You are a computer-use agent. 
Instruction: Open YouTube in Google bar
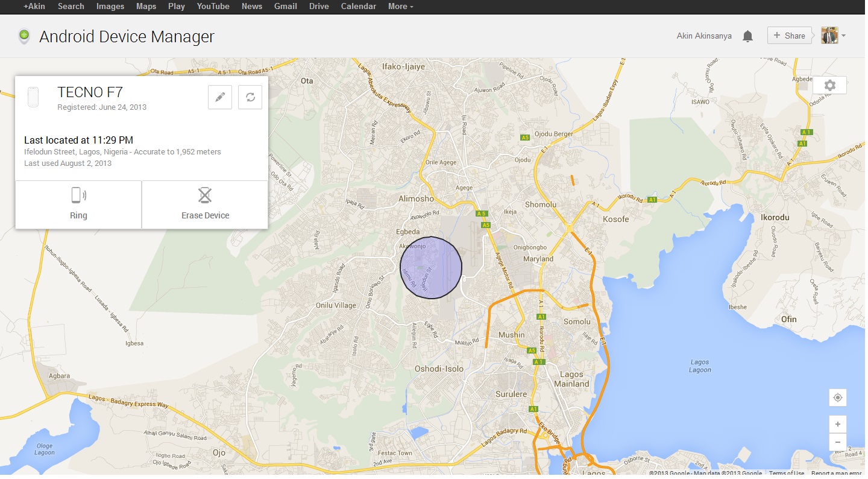tap(213, 6)
